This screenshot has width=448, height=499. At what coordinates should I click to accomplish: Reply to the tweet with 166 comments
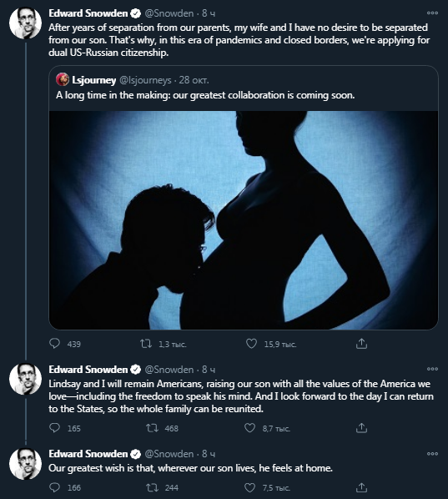coord(55,487)
